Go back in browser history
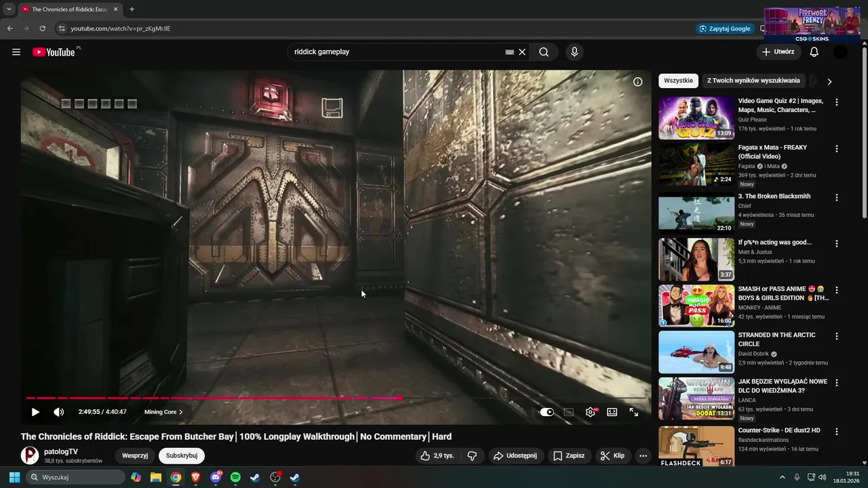The width and height of the screenshot is (868, 488). [x=9, y=28]
